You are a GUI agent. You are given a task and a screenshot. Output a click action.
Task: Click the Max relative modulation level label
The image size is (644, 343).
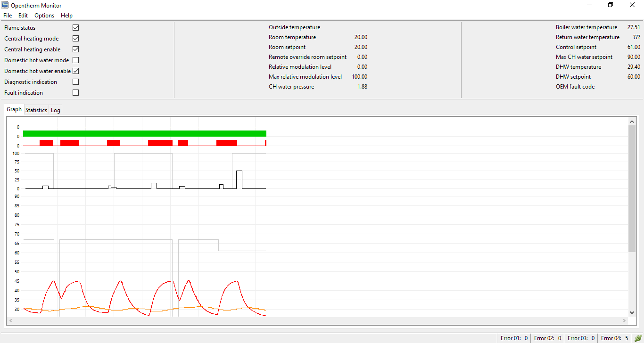click(x=305, y=77)
